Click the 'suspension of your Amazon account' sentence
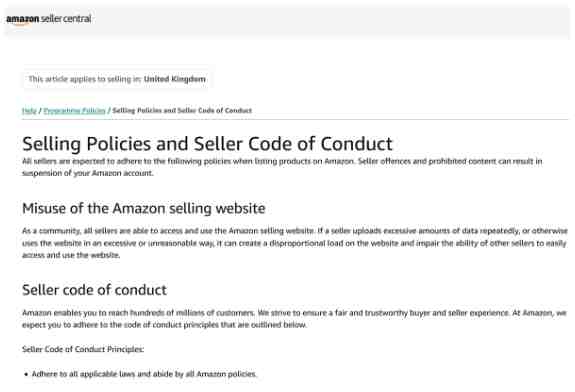 (88, 173)
